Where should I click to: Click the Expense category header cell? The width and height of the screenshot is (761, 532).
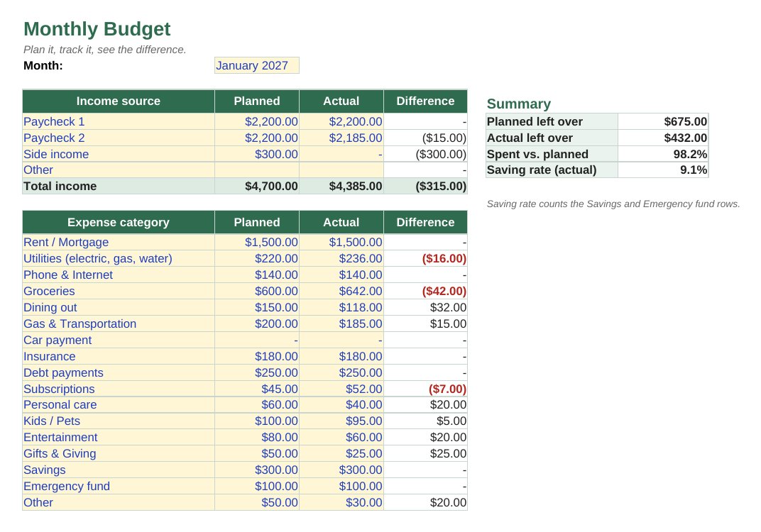pyautogui.click(x=119, y=222)
